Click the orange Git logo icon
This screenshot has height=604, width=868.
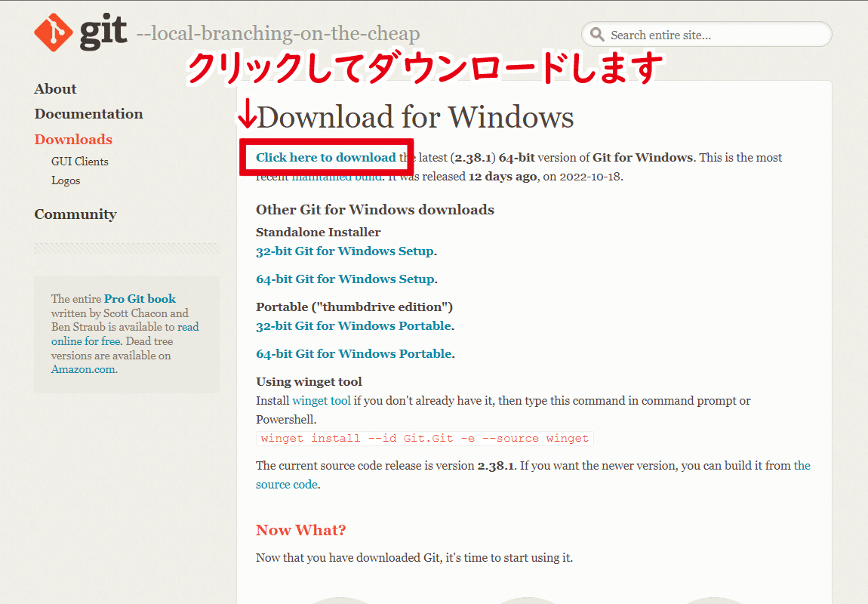[x=53, y=32]
